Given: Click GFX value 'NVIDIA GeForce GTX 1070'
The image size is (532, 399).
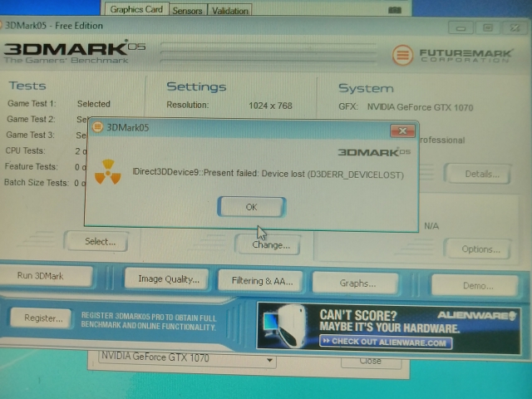Looking at the screenshot, I should [420, 107].
